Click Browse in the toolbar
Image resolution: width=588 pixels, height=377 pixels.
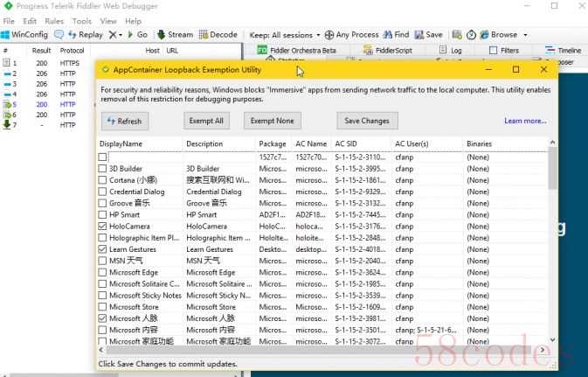point(499,35)
